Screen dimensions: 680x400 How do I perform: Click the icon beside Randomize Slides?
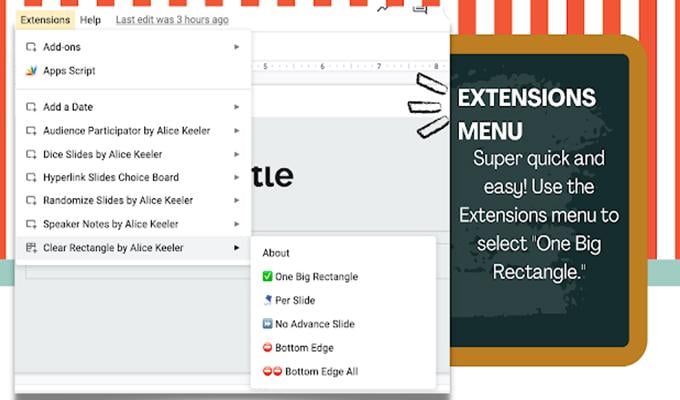pos(31,200)
